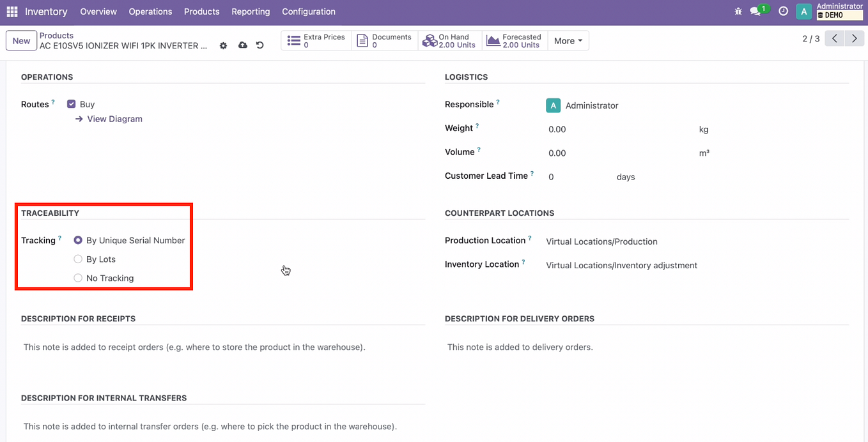Discard changes using the revert arrow icon
868x442 pixels.
point(259,45)
